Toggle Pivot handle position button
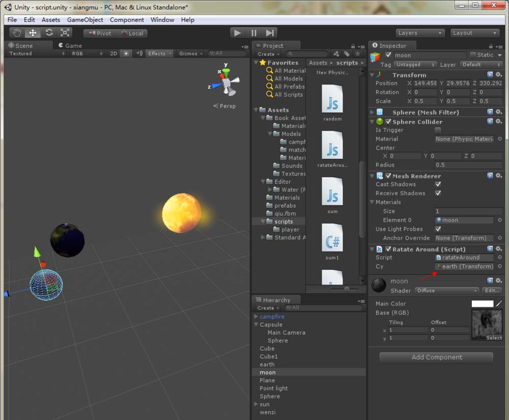This screenshot has height=420, width=509. pyautogui.click(x=100, y=33)
